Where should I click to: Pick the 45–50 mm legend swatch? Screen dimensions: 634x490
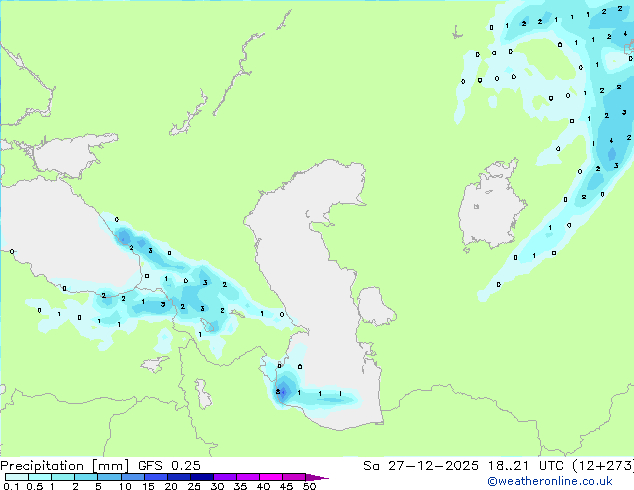(294, 477)
